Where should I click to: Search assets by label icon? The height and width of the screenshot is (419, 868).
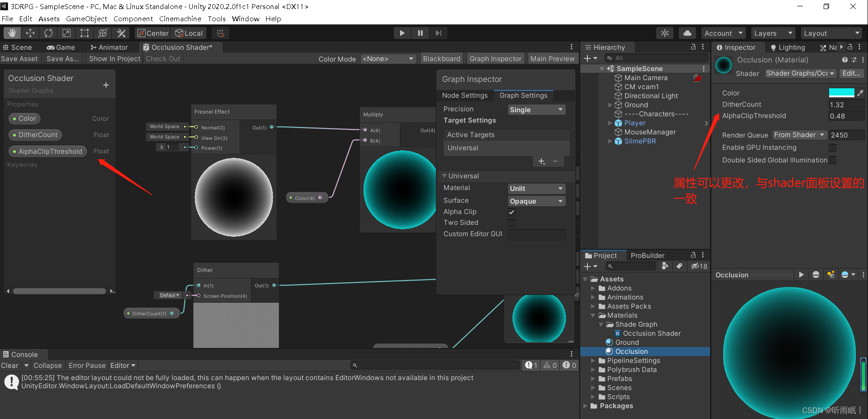point(679,267)
